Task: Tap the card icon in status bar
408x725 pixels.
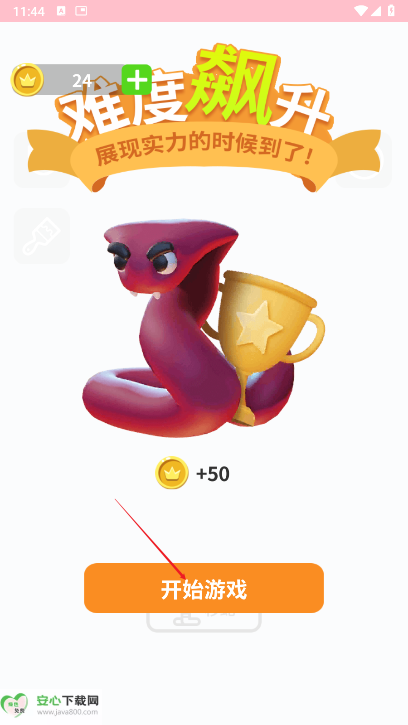Action: tap(81, 11)
